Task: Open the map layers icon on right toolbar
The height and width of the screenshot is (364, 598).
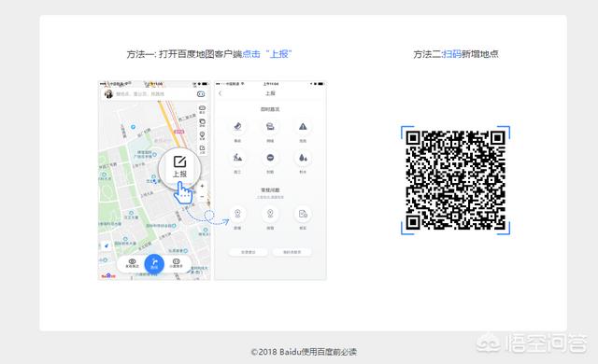Action: (202, 122)
